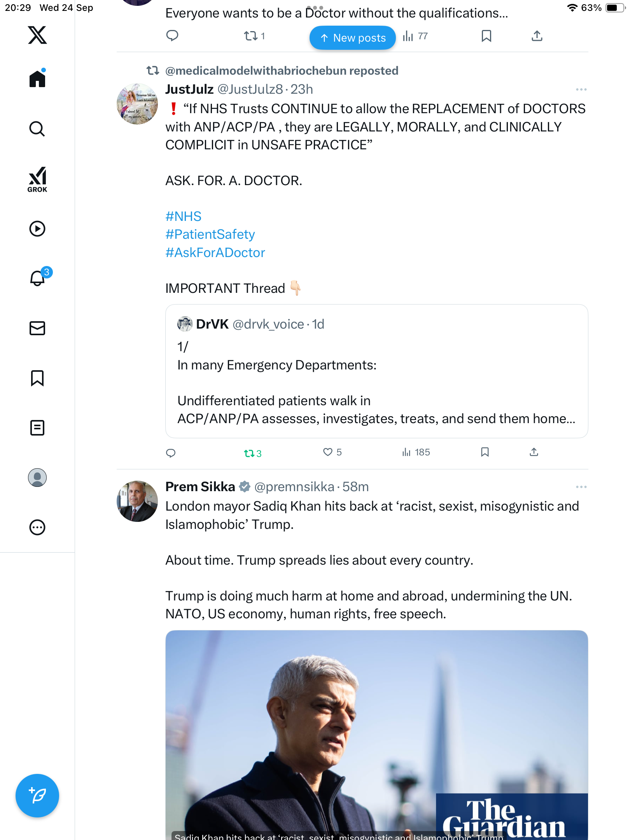This screenshot has width=630, height=840.
Task: Open Lists icon in sidebar
Action: (37, 428)
